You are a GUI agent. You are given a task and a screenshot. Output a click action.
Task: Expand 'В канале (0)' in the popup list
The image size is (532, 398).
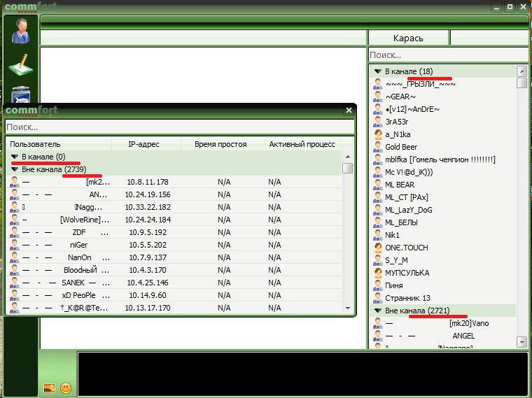(14, 157)
